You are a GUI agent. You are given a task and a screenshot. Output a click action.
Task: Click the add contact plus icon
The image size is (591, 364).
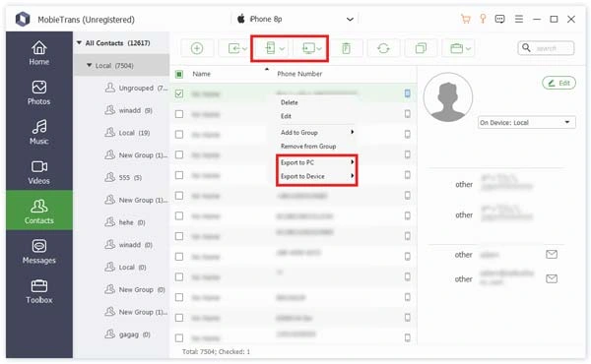(197, 48)
